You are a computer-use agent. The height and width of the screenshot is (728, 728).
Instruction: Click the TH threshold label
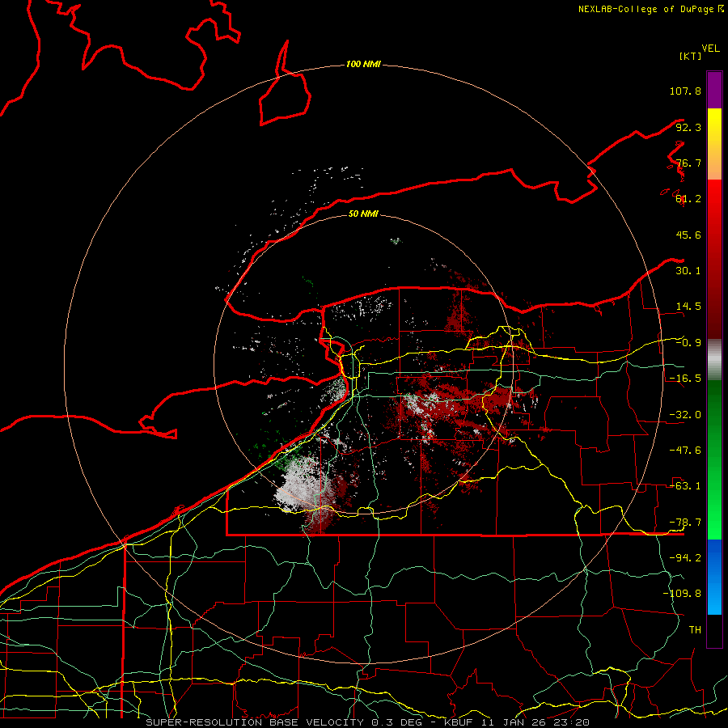pyautogui.click(x=695, y=629)
